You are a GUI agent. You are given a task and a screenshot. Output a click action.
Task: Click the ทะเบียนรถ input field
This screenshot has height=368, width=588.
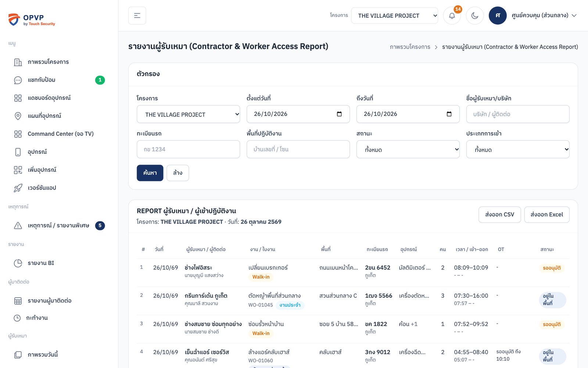pos(188,149)
